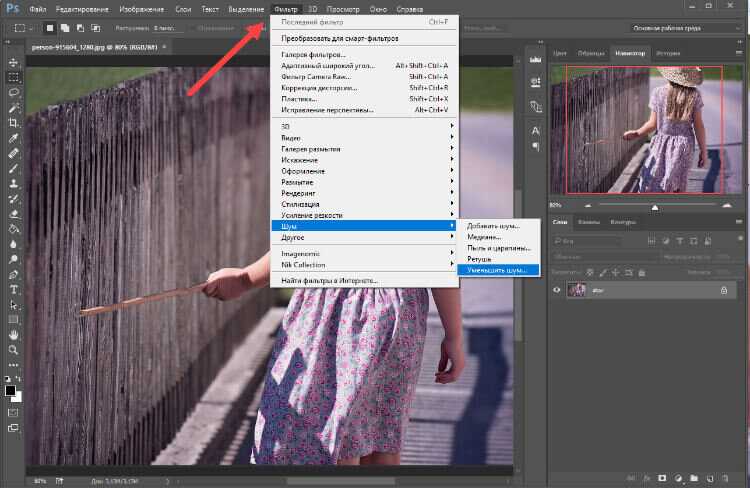The image size is (750, 488).
Task: Choose Уменьшить шум menu item
Action: point(498,270)
